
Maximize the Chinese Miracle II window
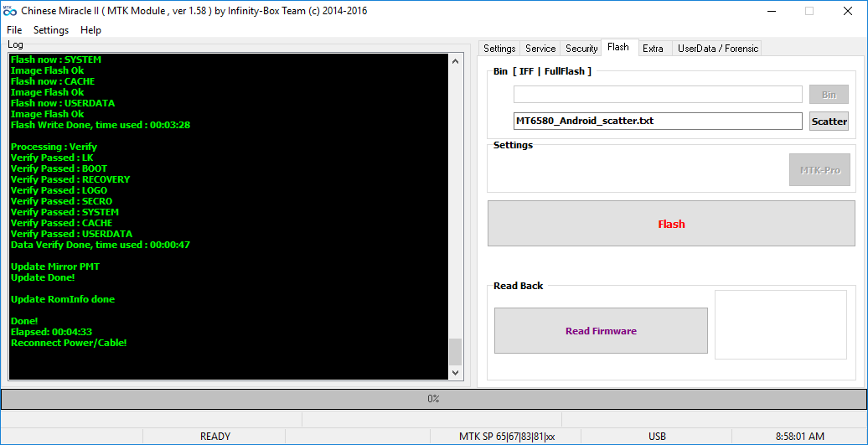click(809, 11)
